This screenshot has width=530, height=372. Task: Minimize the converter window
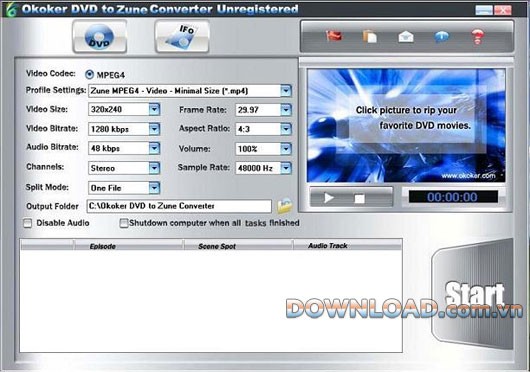[484, 9]
